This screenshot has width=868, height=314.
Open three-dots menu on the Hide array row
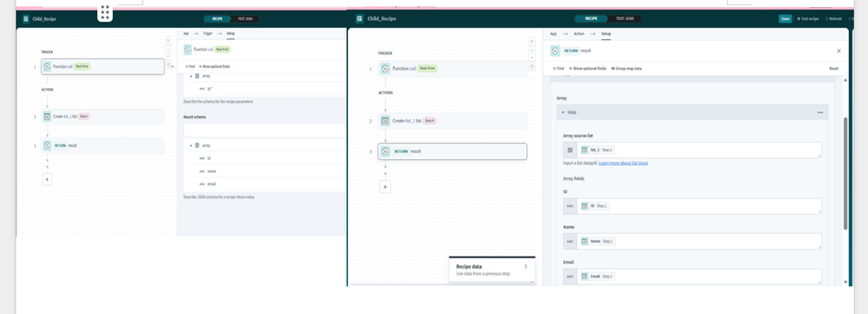pyautogui.click(x=820, y=112)
